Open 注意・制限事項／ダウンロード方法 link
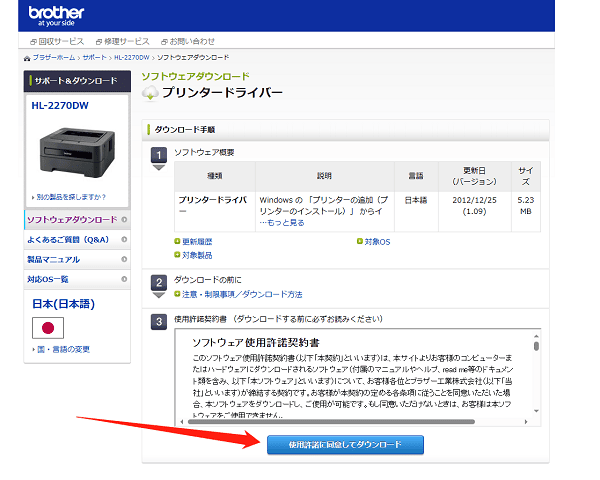 [242, 295]
